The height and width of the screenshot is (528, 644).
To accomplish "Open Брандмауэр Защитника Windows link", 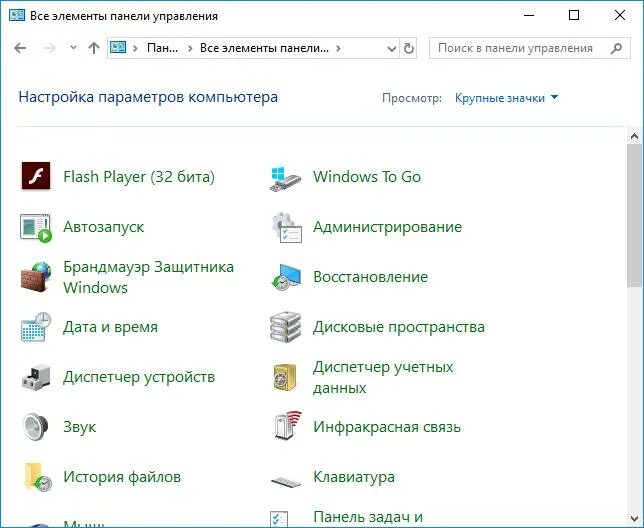I will tap(148, 277).
